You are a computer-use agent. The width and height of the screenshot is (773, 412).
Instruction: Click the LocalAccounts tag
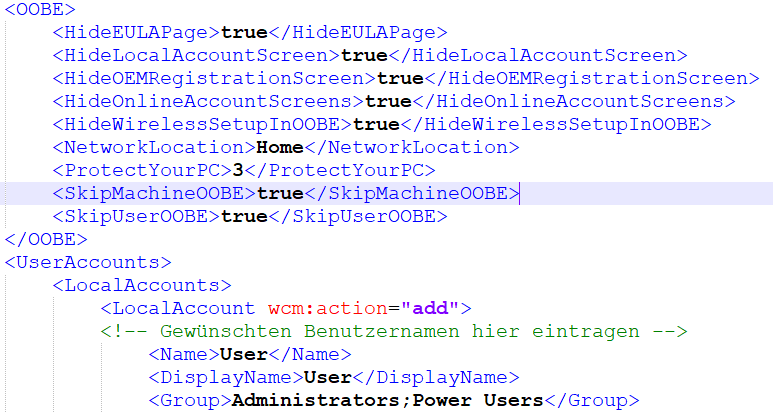[x=142, y=285]
